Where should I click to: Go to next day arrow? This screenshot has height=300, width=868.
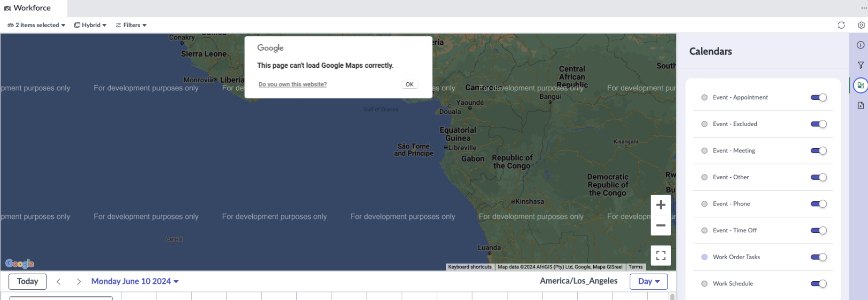coord(79,282)
